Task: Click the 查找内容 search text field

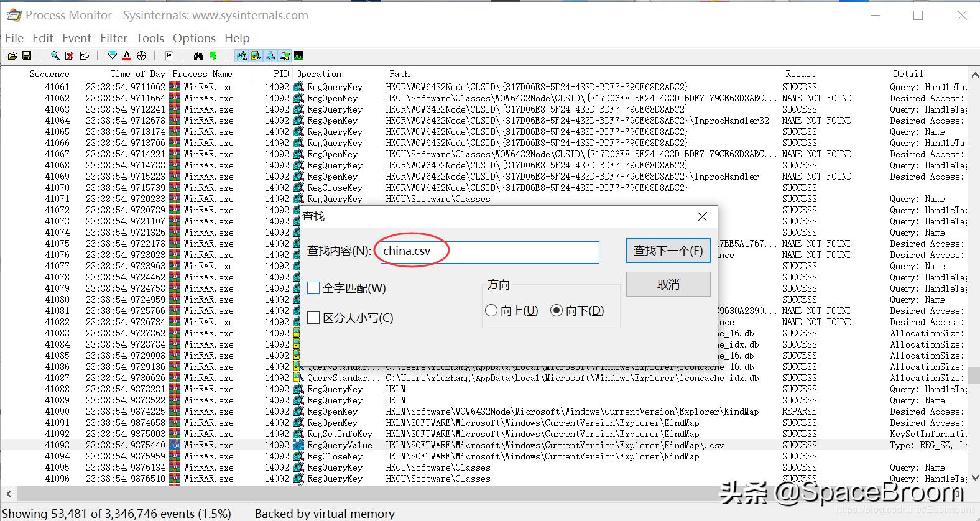Action: (490, 252)
